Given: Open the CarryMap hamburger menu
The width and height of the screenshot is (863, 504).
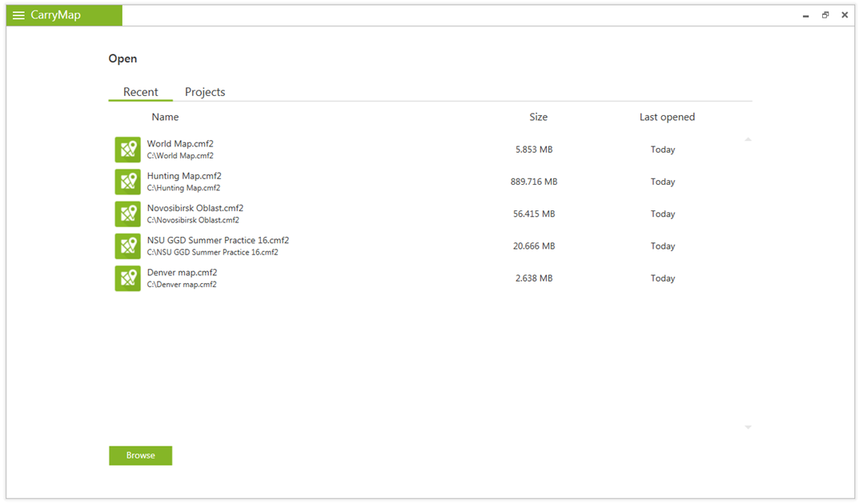Looking at the screenshot, I should click(x=18, y=15).
